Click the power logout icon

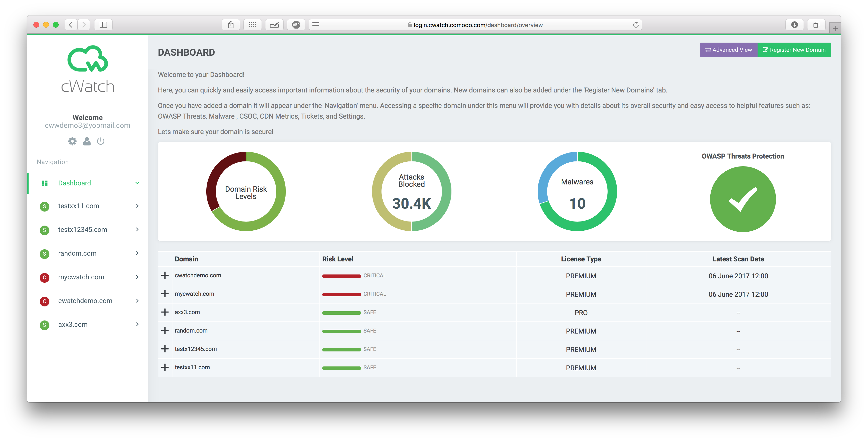(101, 141)
